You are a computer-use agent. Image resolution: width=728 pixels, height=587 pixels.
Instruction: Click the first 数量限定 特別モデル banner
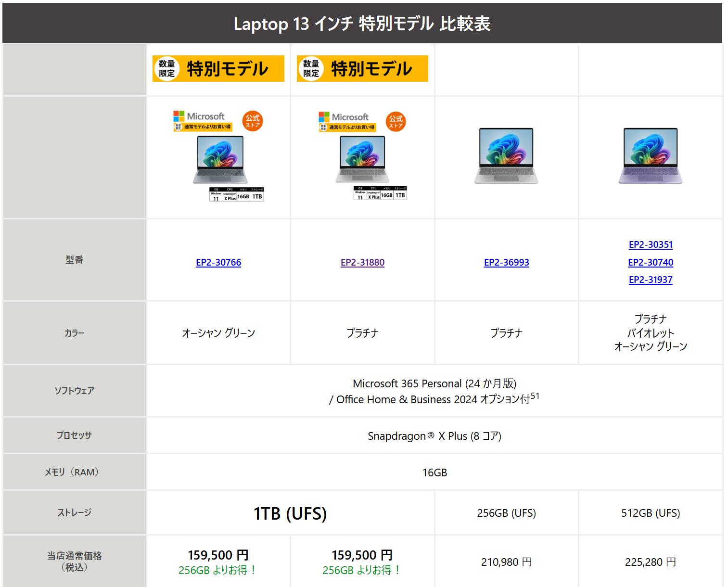click(218, 68)
